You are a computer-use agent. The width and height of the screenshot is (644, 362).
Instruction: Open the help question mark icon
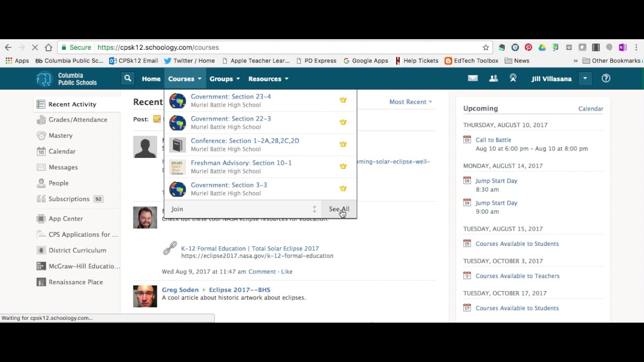pos(606,78)
